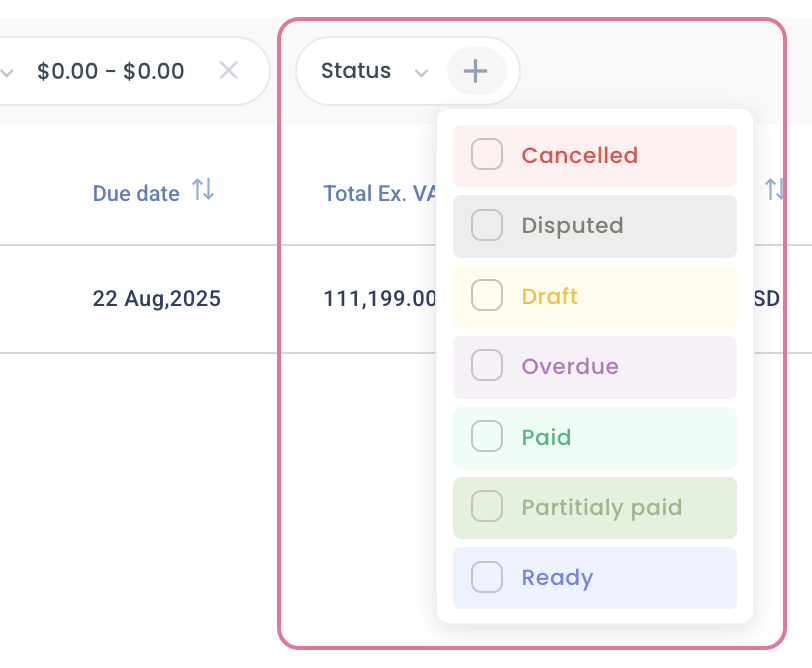Click the Due date column header
The width and height of the screenshot is (812, 668).
(x=136, y=193)
